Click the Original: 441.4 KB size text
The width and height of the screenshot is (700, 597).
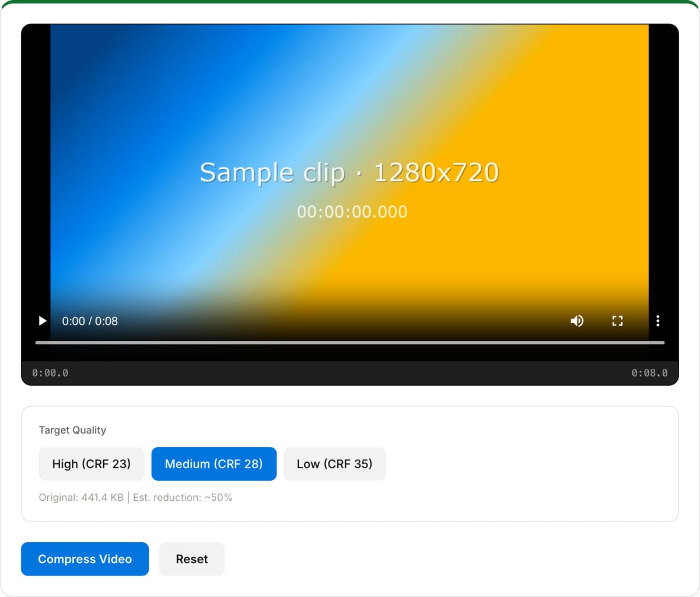click(81, 498)
